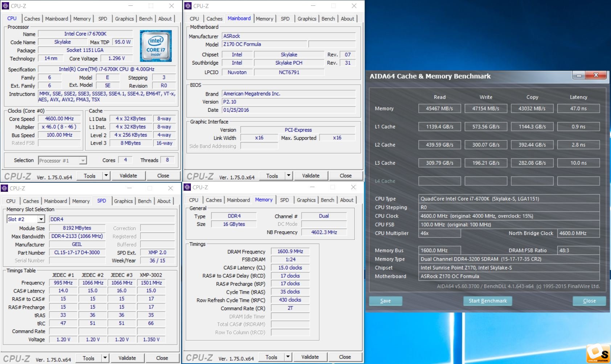The image size is (611, 364).
Task: Click Save button in AIDA64
Action: point(385,301)
